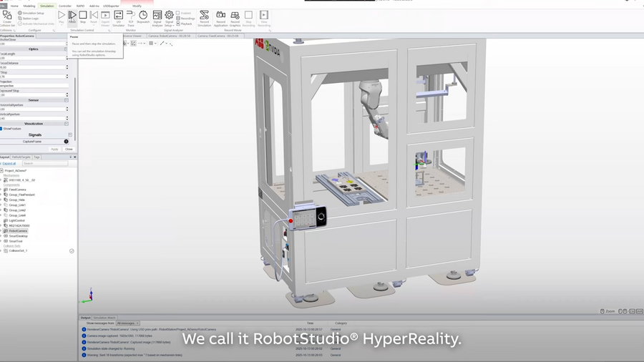Click the Pause simulation button
Image resolution: width=644 pixels, height=362 pixels.
pos(72,17)
